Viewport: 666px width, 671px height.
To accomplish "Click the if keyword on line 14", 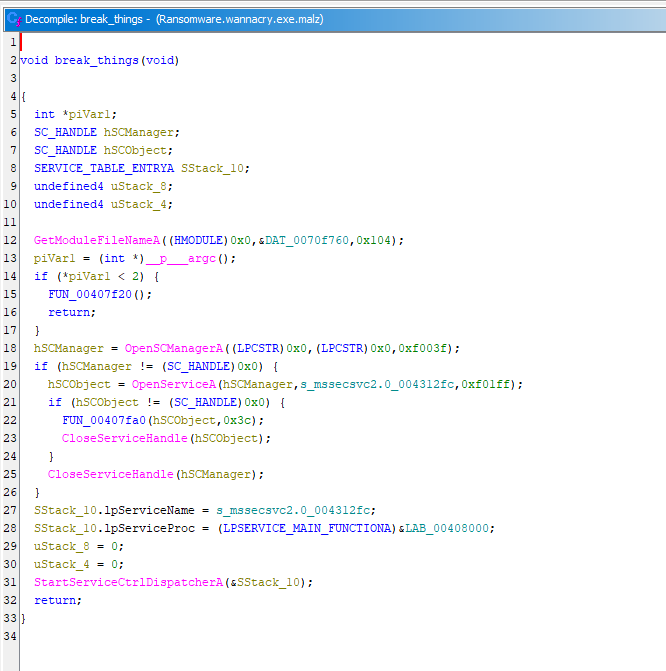I will pyautogui.click(x=41, y=276).
